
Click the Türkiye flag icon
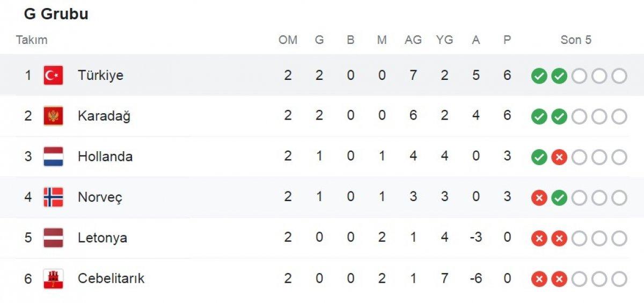53,75
